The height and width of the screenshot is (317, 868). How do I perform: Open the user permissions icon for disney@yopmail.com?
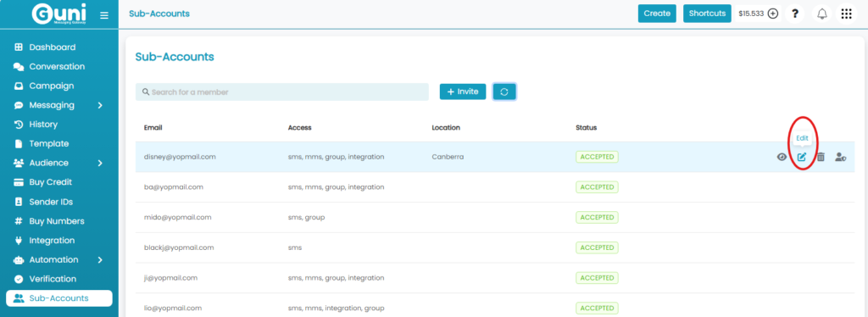(841, 157)
